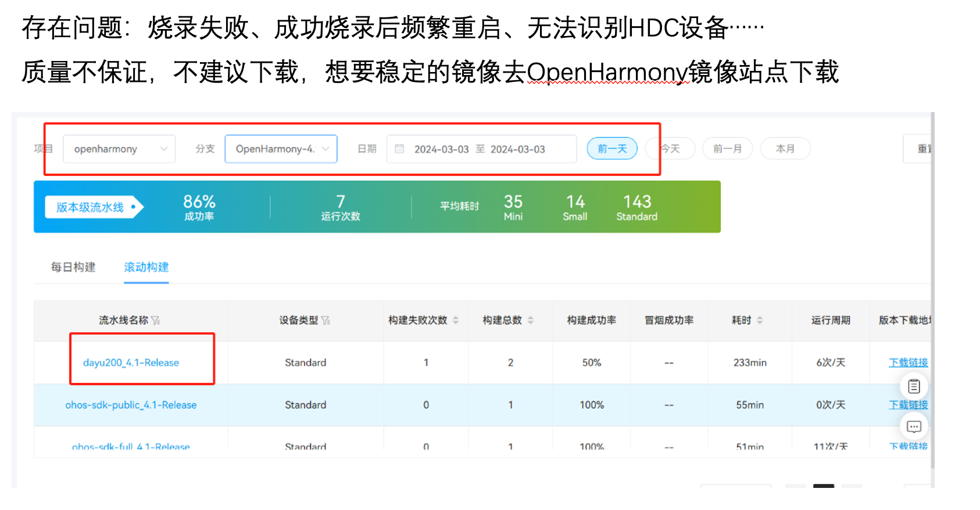Click the 233min duration cell
Screen dimensions: 980x510
pyautogui.click(x=750, y=362)
